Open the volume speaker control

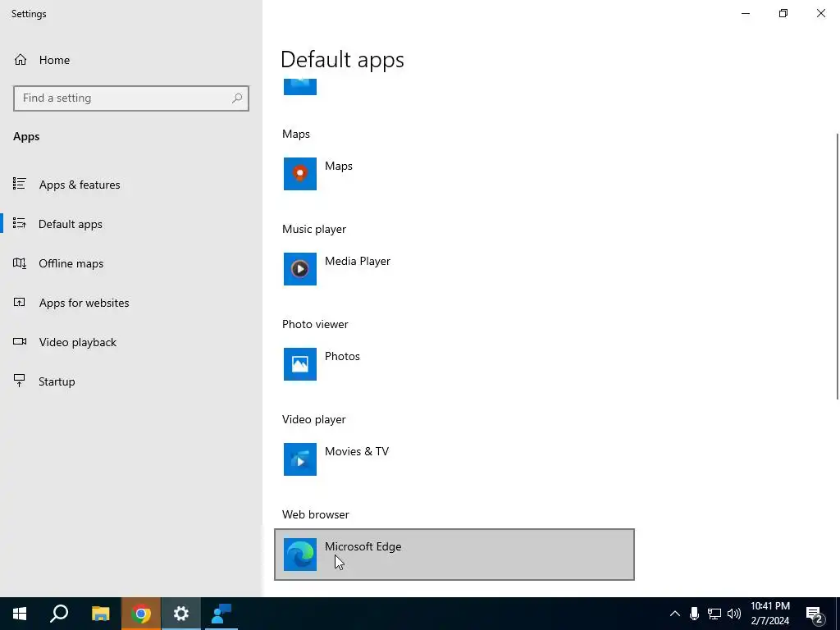click(x=734, y=614)
